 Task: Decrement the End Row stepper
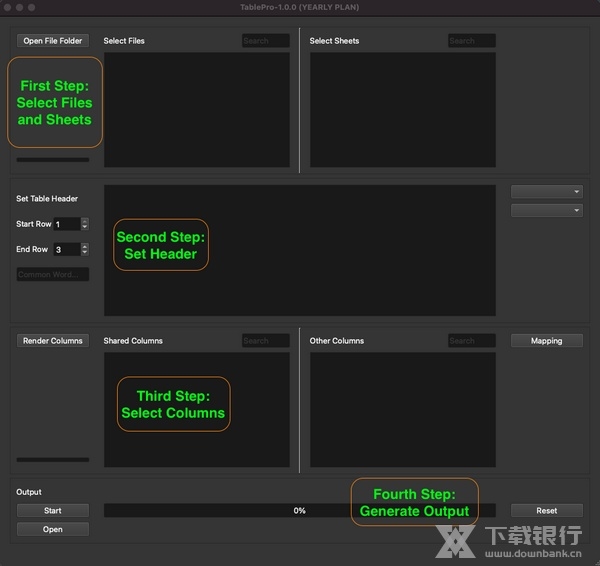[85, 253]
